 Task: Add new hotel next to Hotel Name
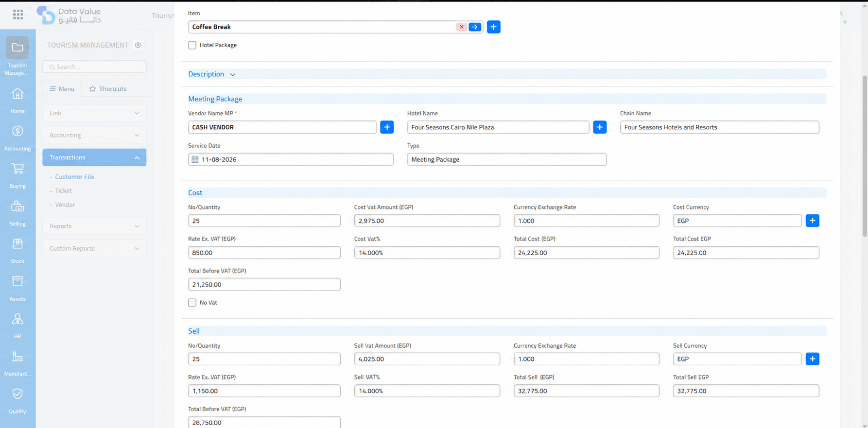(x=600, y=127)
